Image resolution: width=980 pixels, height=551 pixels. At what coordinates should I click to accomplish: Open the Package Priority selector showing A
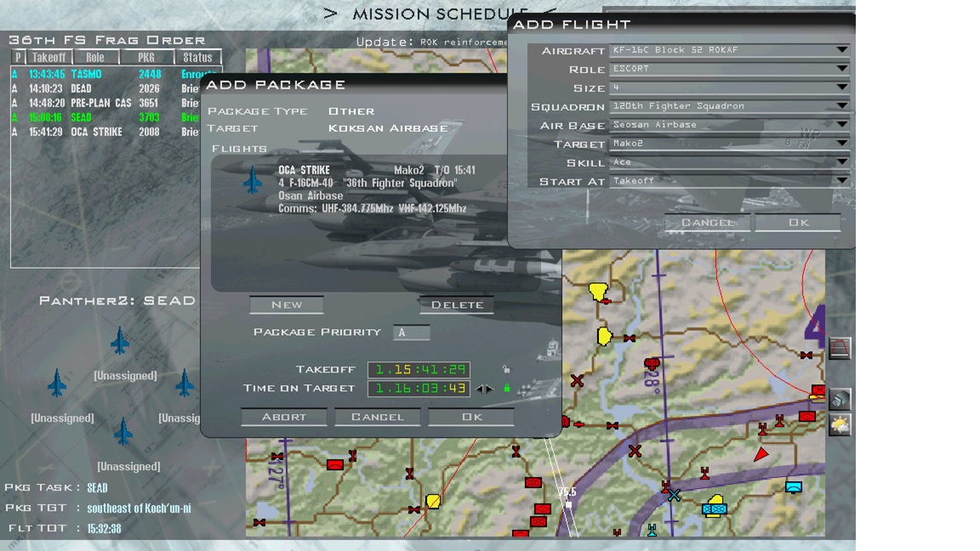point(411,332)
